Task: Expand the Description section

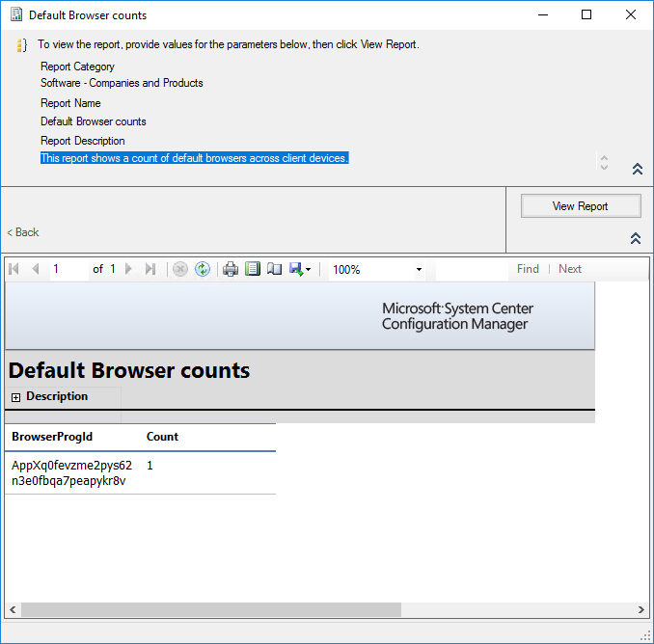Action: [x=16, y=397]
